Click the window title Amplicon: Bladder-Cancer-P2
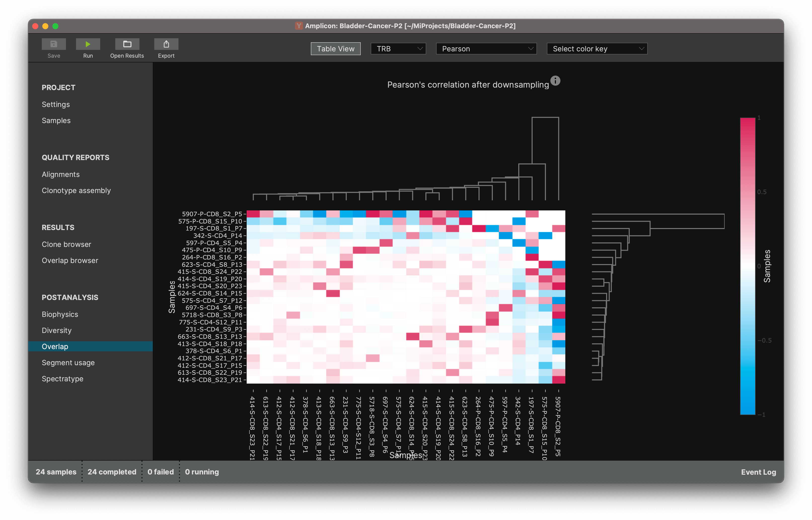Viewport: 812px width, 520px height. coord(410,26)
